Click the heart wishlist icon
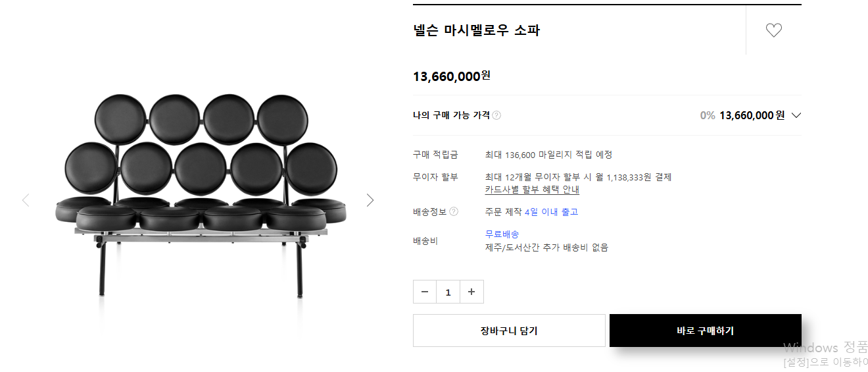Screen dimensions: 868x372 773,30
